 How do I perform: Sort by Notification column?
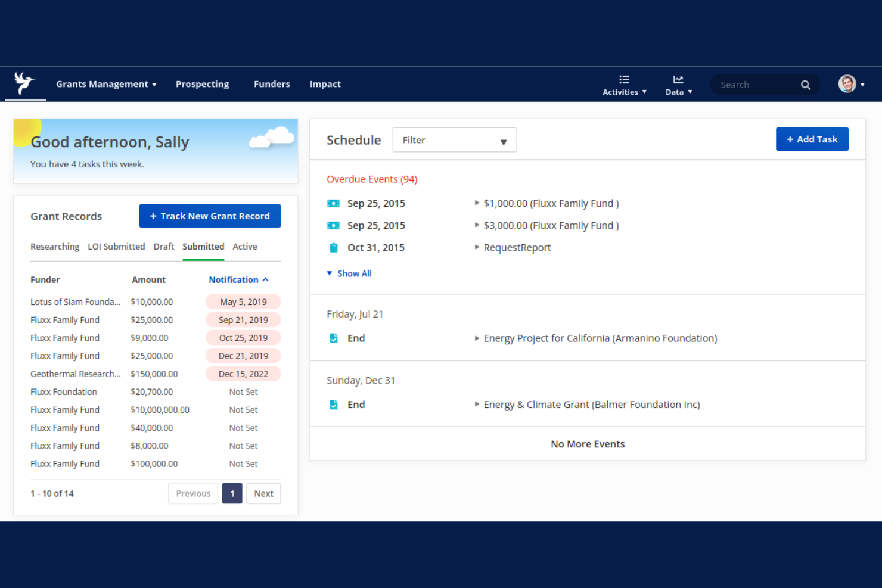pos(238,279)
